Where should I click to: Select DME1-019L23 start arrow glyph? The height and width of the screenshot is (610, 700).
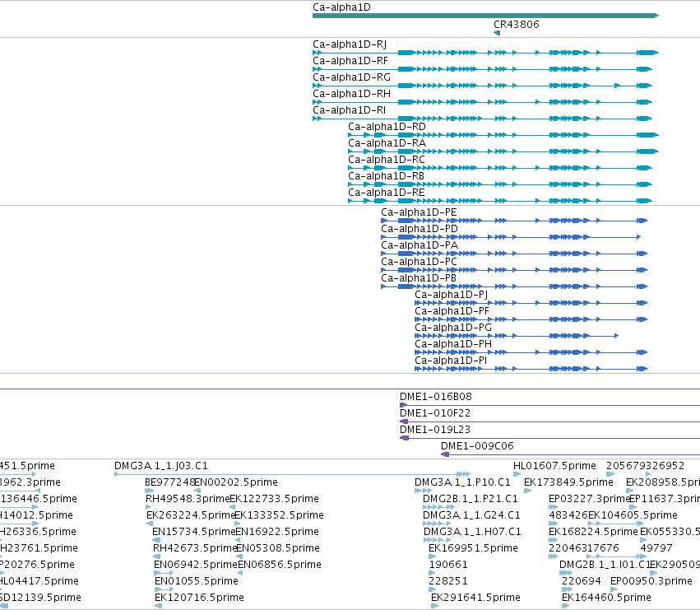click(404, 439)
